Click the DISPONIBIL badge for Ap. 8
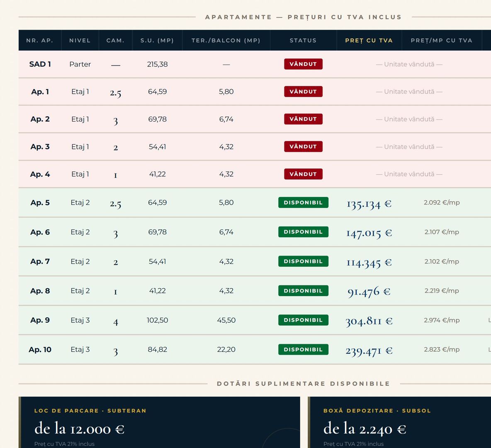 click(303, 291)
